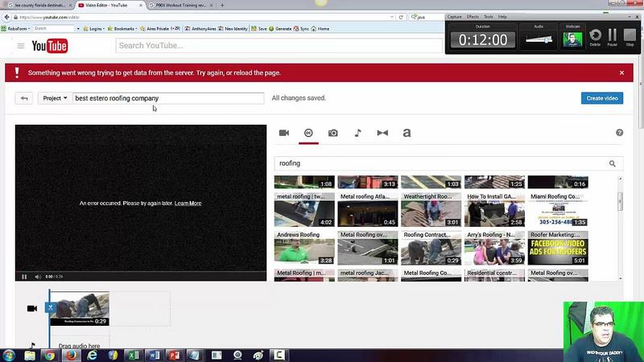Select the Andrews Roofing video thumbnail
Image resolution: width=644 pixels, height=362 pixels.
304,248
